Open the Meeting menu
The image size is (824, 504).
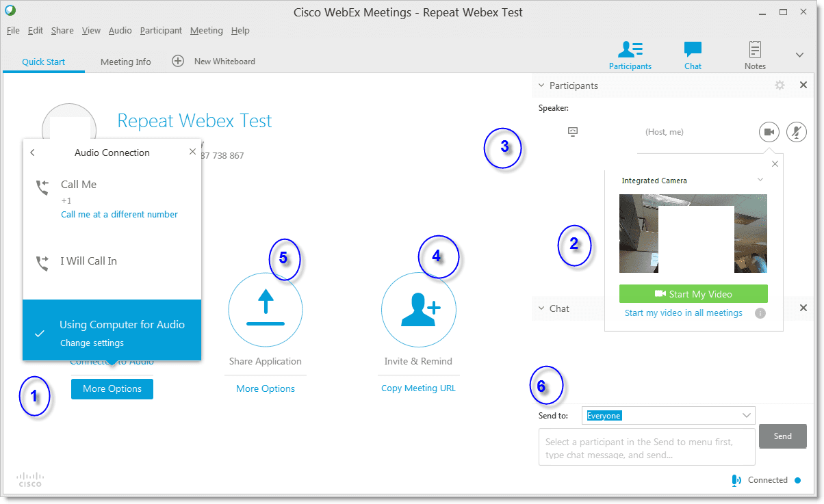point(206,30)
